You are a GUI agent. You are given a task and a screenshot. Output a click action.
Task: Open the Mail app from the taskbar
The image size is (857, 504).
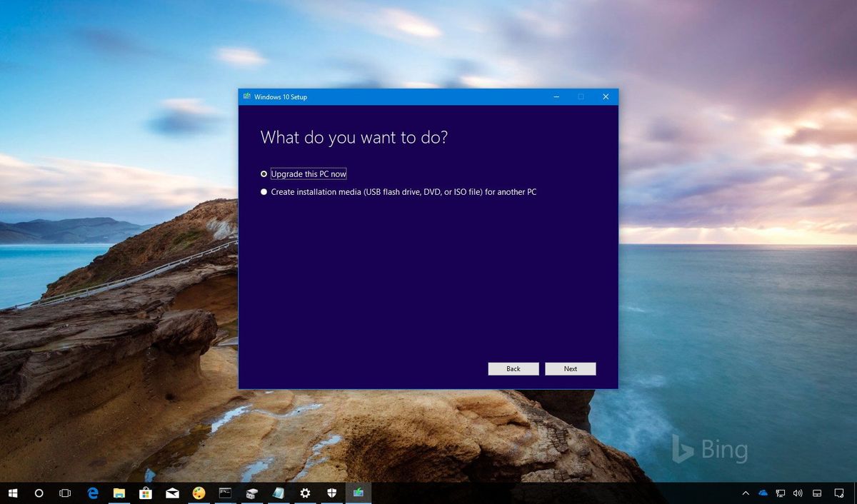click(172, 493)
